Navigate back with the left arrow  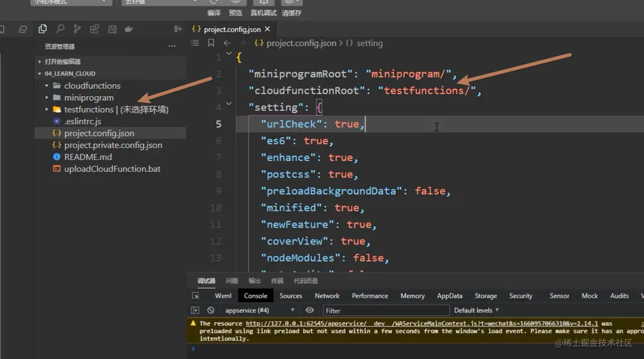[227, 43]
